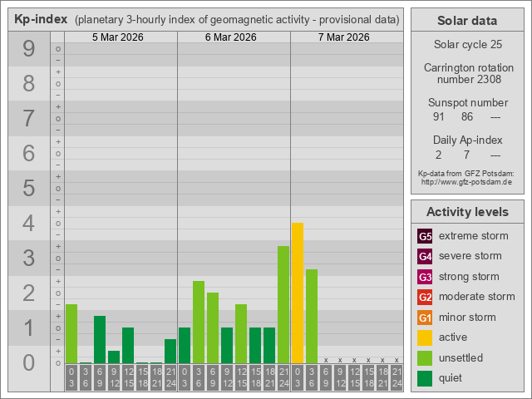Screen dimensions: 532x399
Task: Click the Activity levels panel heading
Action: [x=467, y=212]
